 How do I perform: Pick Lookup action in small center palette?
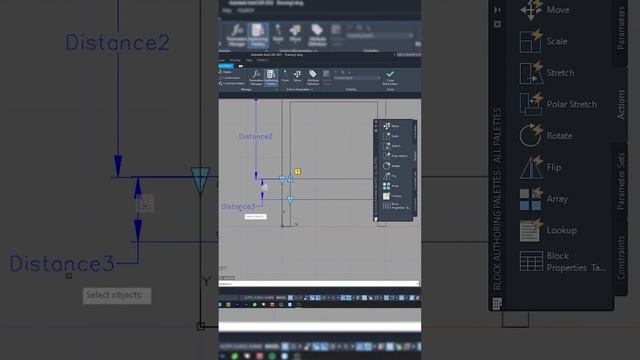tap(392, 196)
